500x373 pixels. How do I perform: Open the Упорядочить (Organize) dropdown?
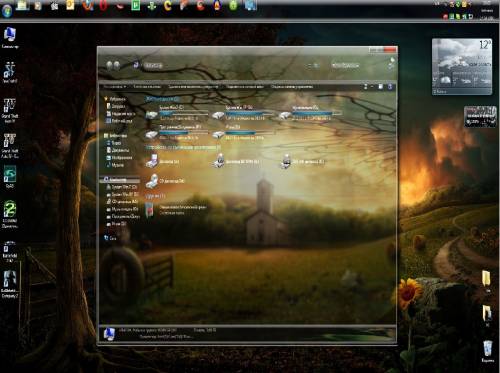[115, 87]
